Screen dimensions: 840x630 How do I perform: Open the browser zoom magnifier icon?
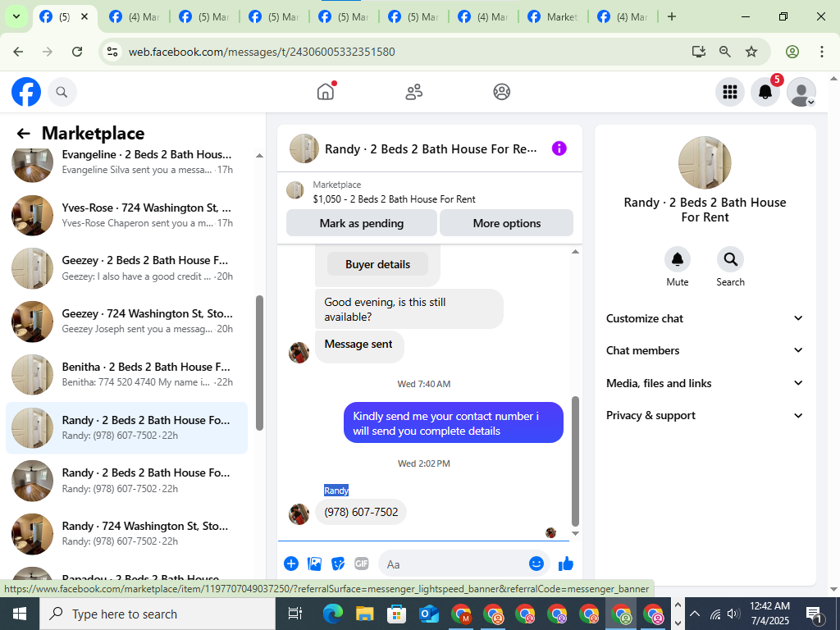[725, 52]
